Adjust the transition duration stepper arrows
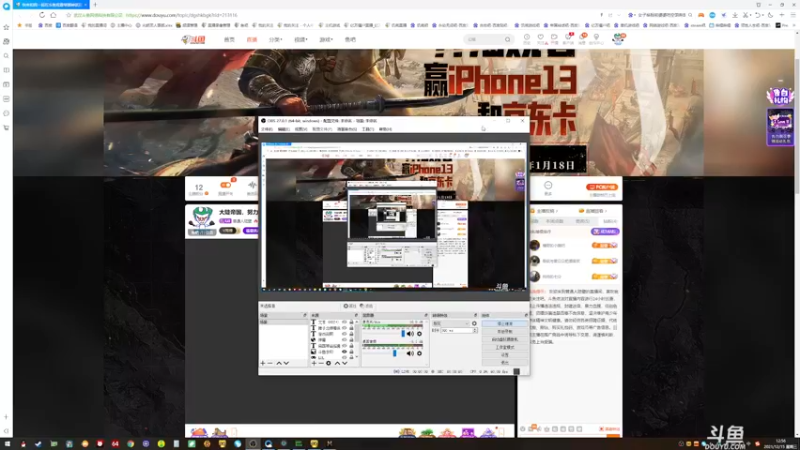Viewport: 800px width, 450px height. tap(475, 331)
